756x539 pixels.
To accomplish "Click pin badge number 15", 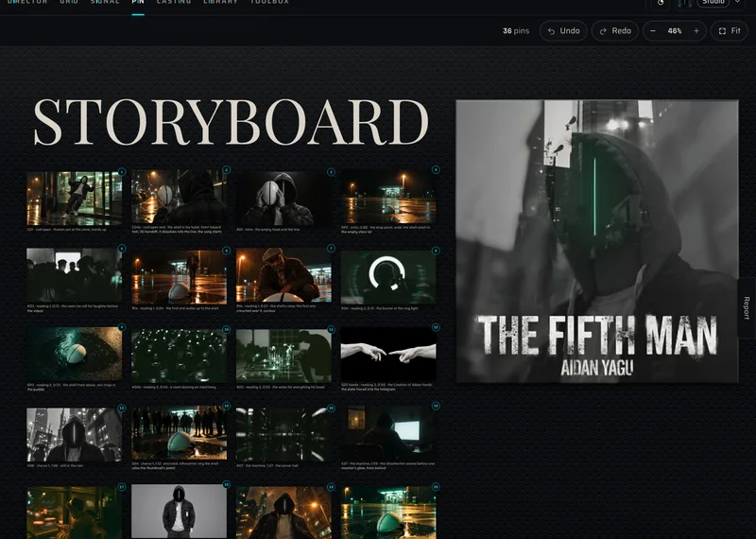I will click(x=331, y=408).
